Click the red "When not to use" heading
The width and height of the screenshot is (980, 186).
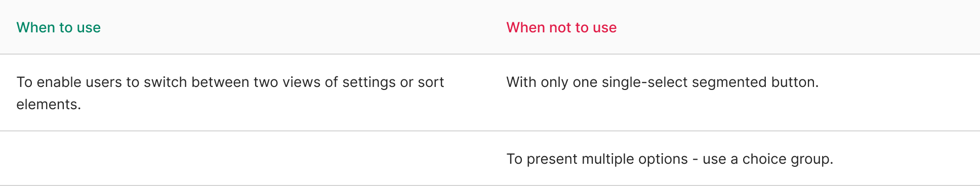pos(561,27)
